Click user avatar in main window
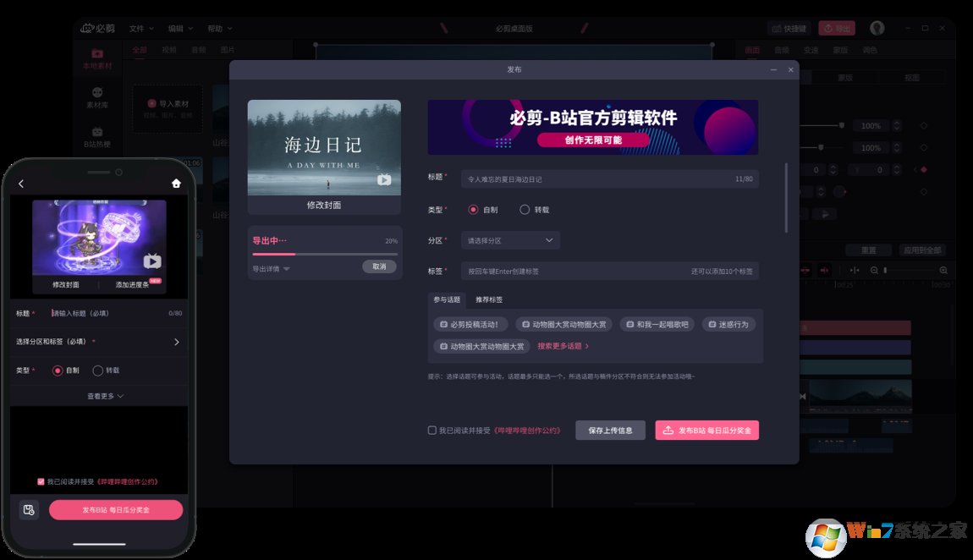This screenshot has width=973, height=560. click(x=877, y=28)
